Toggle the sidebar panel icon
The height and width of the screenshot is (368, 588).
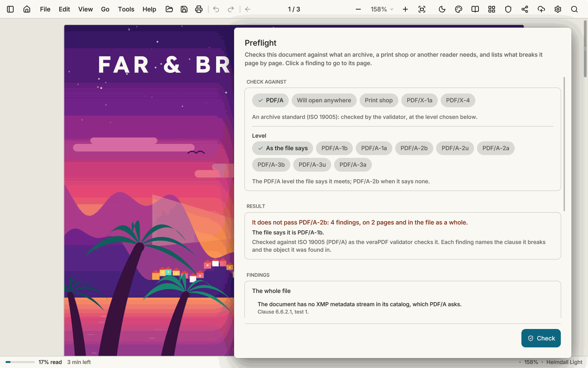10,9
